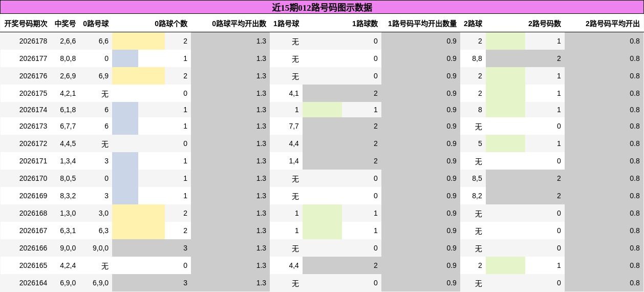Click period number 2026167
This screenshot has height=292, width=644.
[33, 231]
